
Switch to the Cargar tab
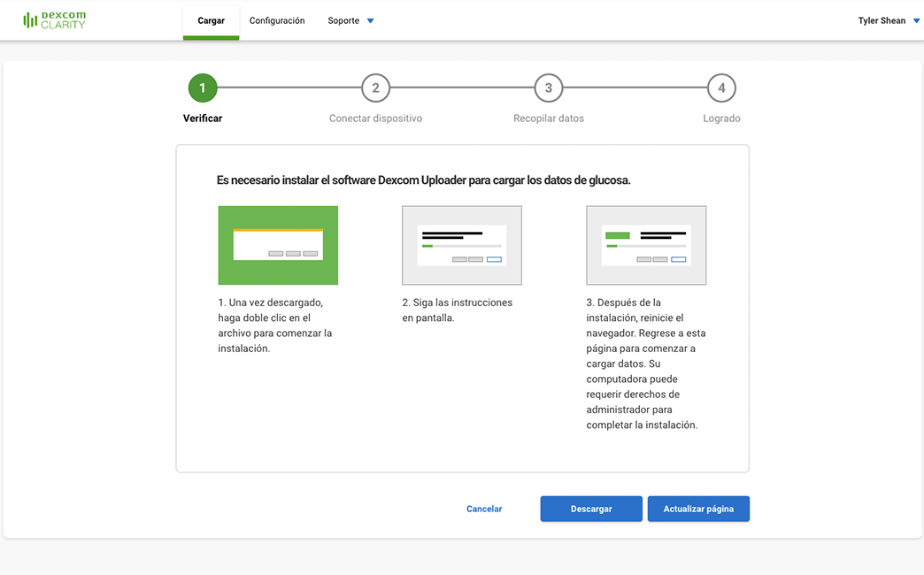click(211, 19)
